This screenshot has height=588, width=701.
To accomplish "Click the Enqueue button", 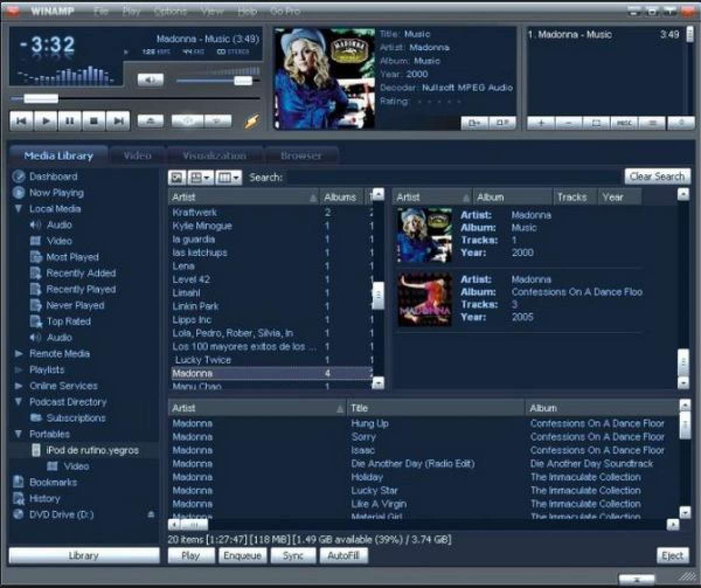I will (x=242, y=555).
